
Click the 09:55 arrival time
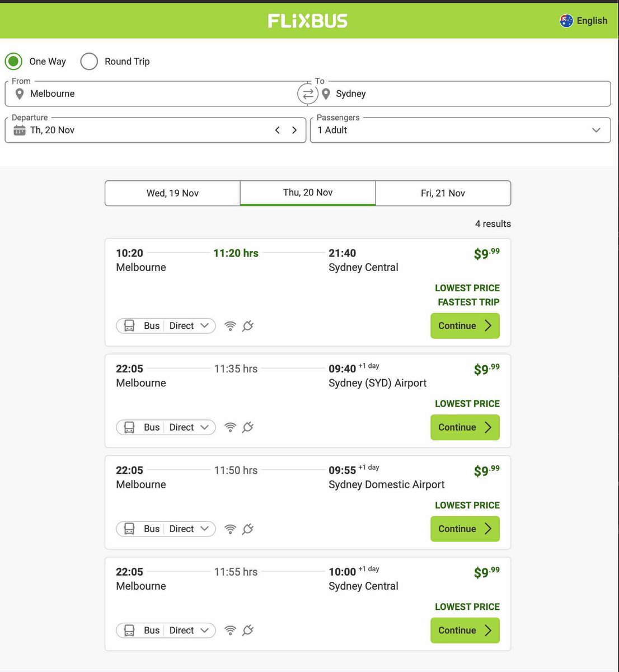click(x=342, y=470)
